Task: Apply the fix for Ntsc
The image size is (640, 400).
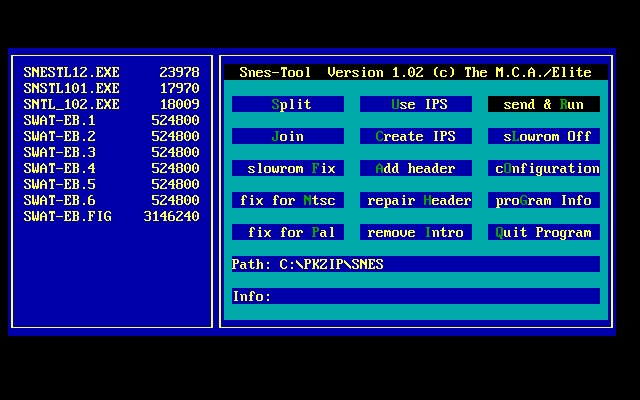Action: pyautogui.click(x=288, y=200)
